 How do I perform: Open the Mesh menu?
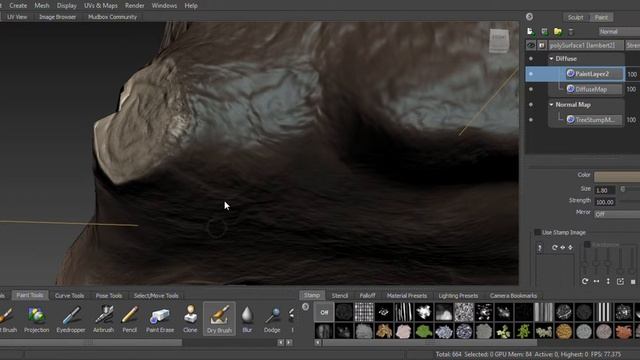pyautogui.click(x=42, y=6)
